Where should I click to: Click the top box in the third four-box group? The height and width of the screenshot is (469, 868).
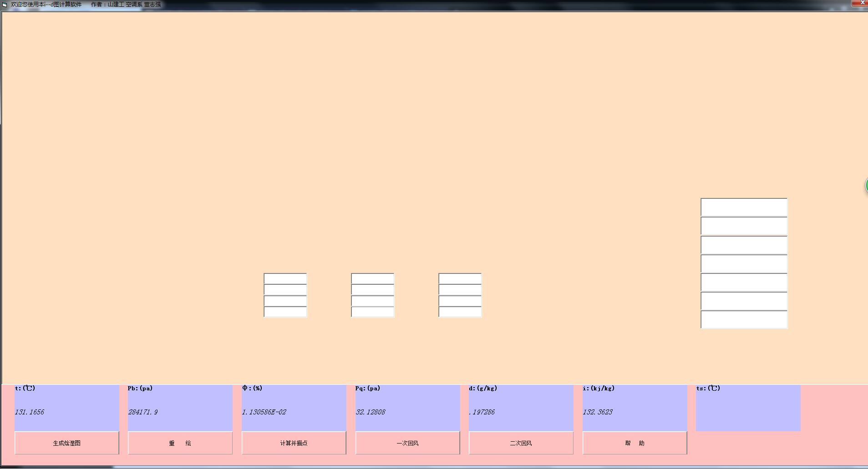460,279
